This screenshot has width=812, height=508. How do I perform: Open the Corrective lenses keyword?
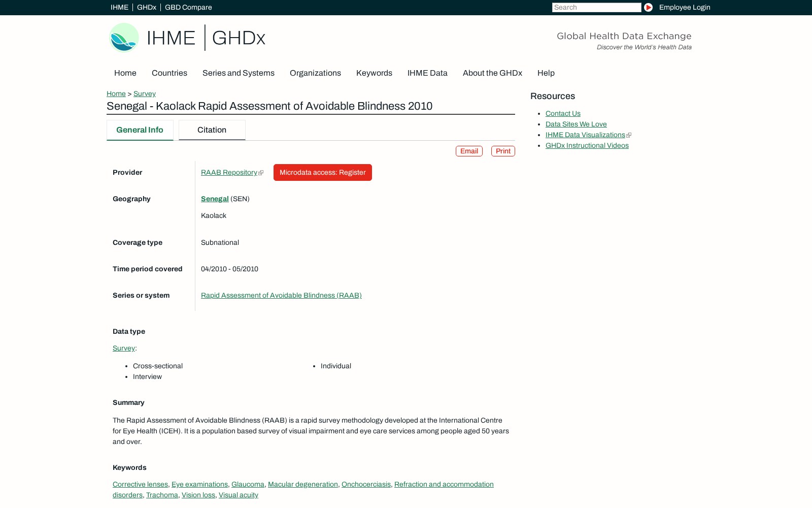point(140,485)
